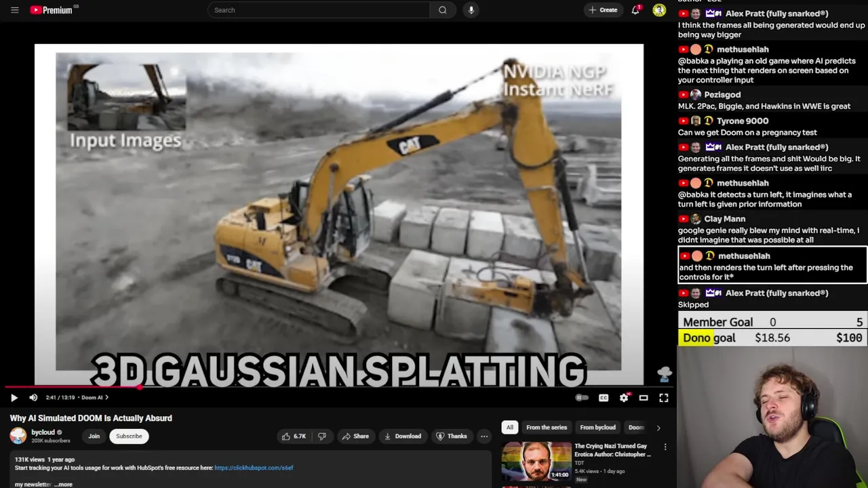Image resolution: width=868 pixels, height=488 pixels.
Task: Click Clay Mann chat username
Action: point(724,219)
